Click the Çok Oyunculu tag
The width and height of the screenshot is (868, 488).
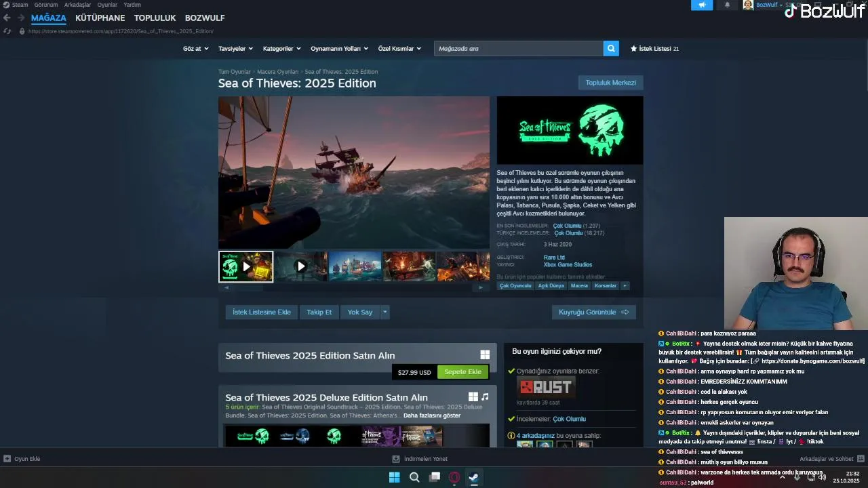(515, 285)
